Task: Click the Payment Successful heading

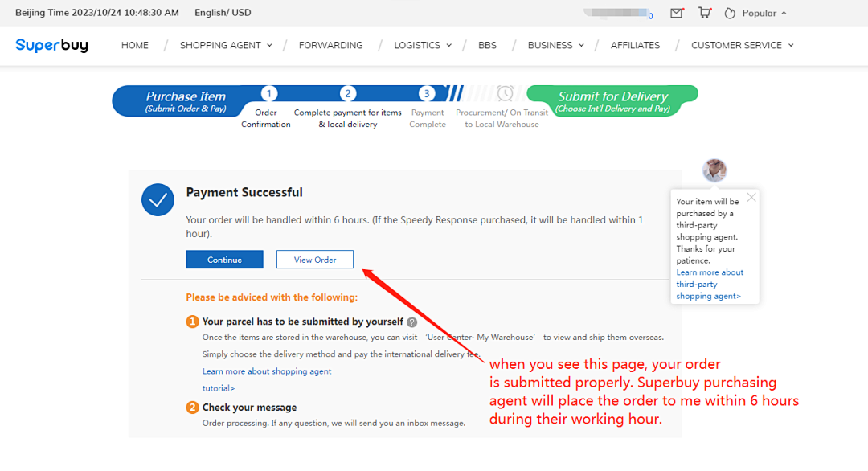Action: point(244,192)
